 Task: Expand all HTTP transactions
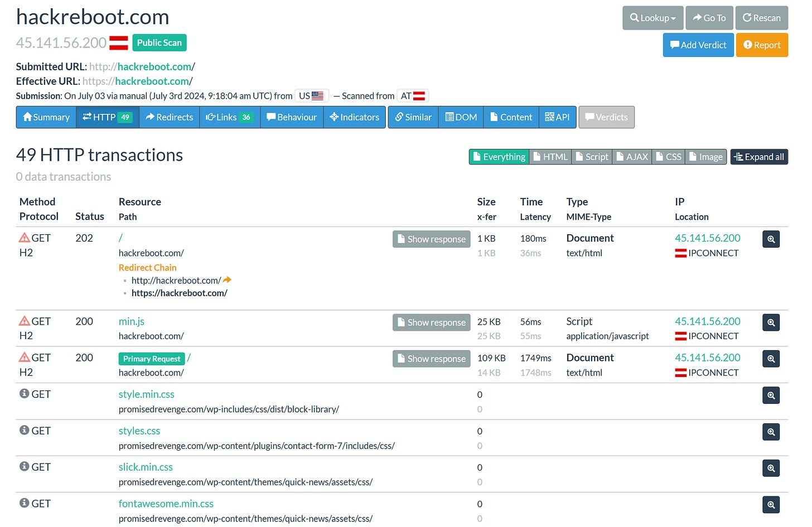tap(759, 157)
